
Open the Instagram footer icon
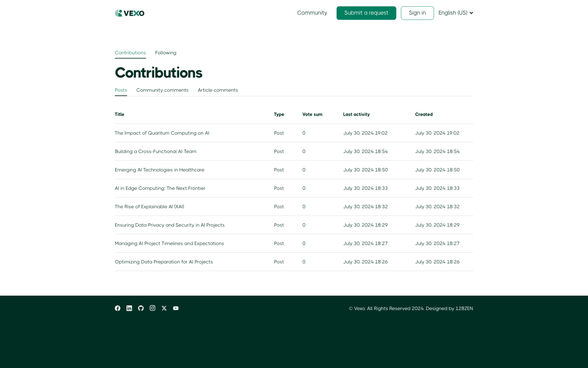tap(152, 308)
